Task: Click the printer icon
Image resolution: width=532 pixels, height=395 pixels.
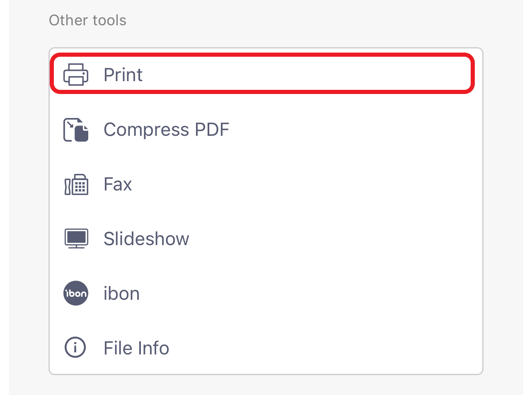Action: click(x=76, y=75)
